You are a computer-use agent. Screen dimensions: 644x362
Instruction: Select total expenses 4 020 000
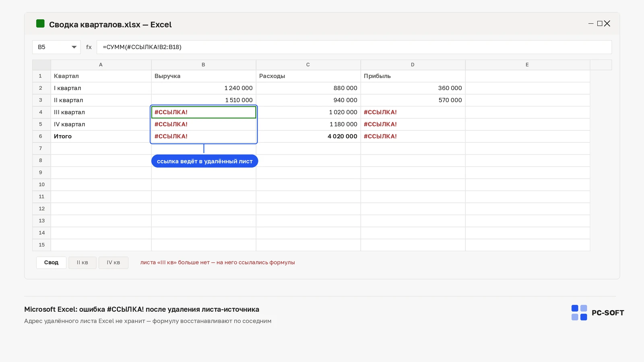[308, 136]
